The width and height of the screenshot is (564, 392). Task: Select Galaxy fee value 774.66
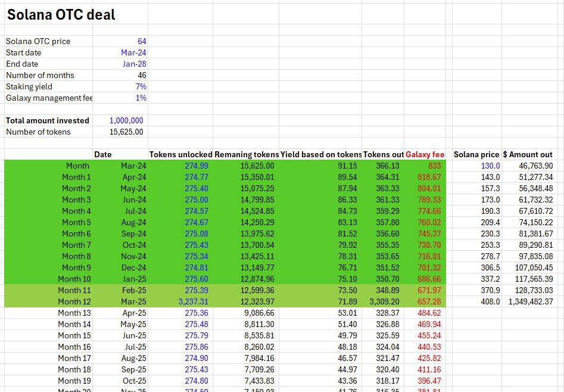(429, 211)
